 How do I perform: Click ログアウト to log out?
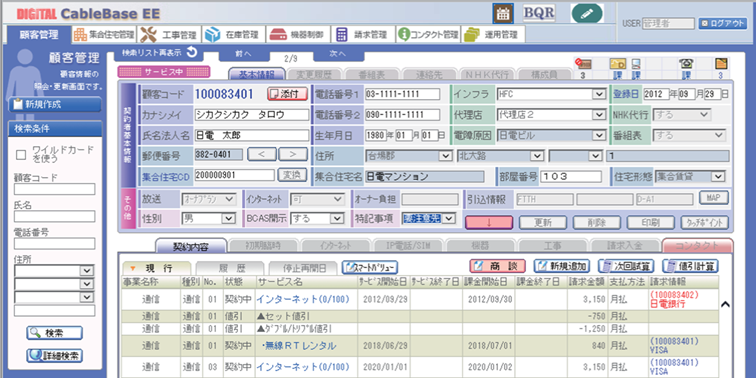click(x=723, y=23)
